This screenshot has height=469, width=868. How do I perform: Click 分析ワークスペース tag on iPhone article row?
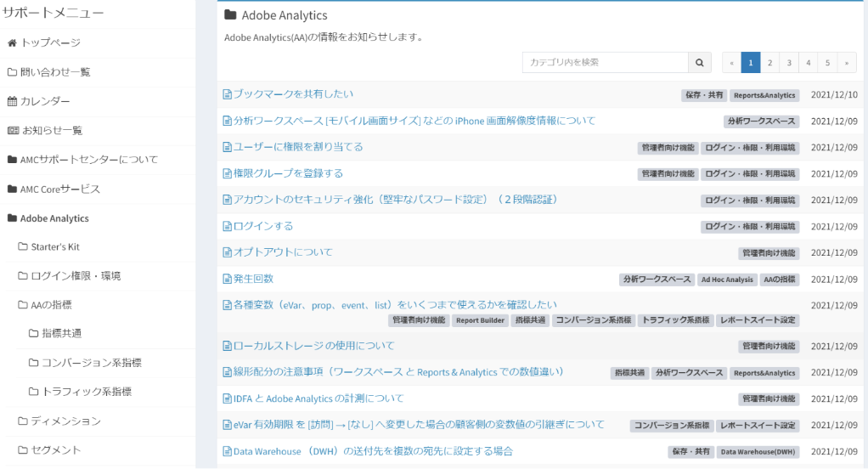point(761,121)
